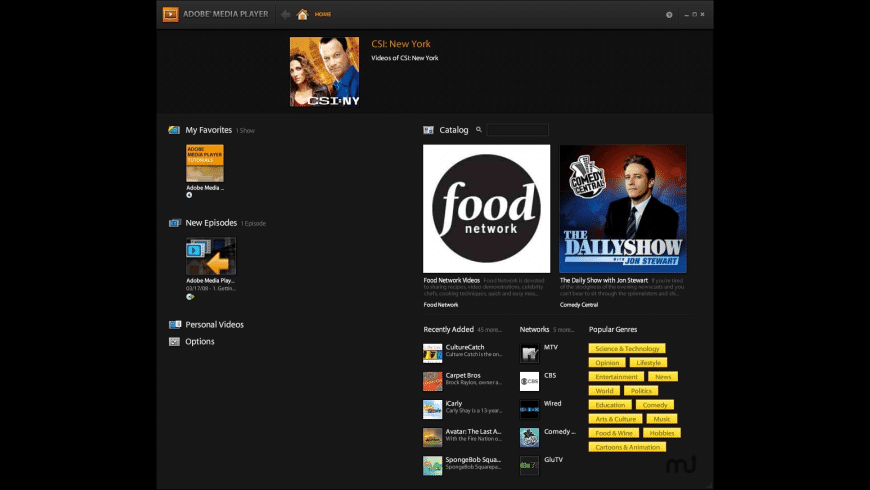Open the GluTV network logo
The height and width of the screenshot is (490, 870).
(x=529, y=466)
